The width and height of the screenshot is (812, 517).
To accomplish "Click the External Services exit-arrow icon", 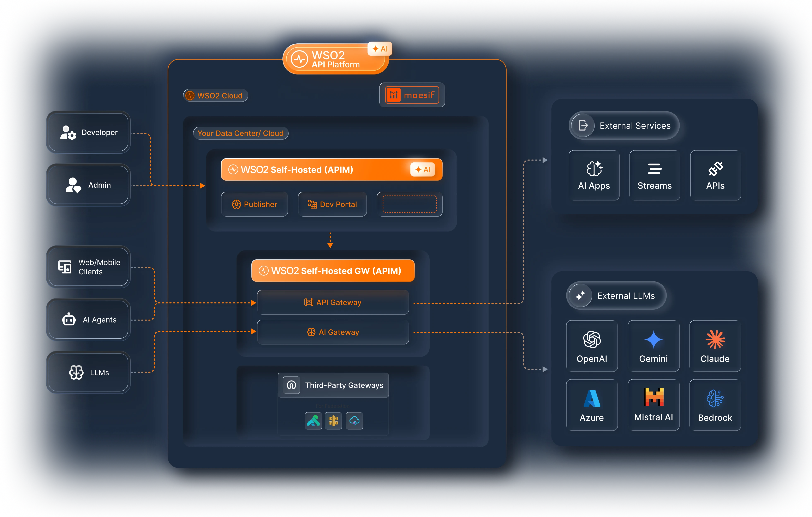I will [583, 125].
